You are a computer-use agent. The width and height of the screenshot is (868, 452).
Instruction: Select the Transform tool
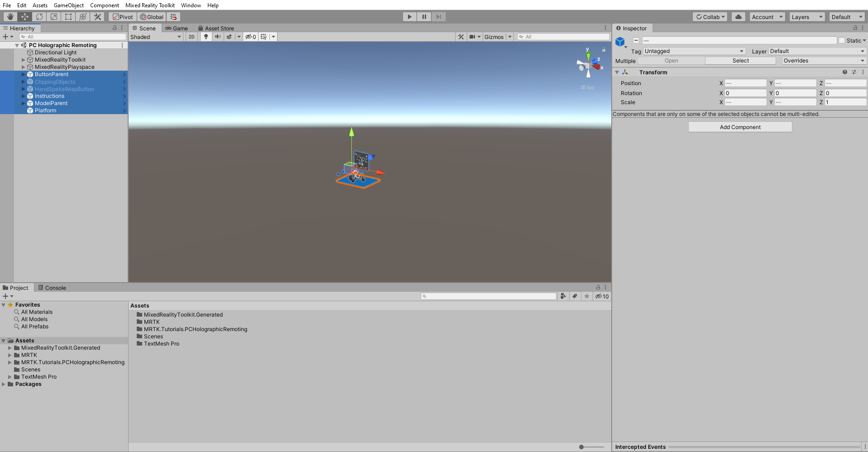point(83,17)
